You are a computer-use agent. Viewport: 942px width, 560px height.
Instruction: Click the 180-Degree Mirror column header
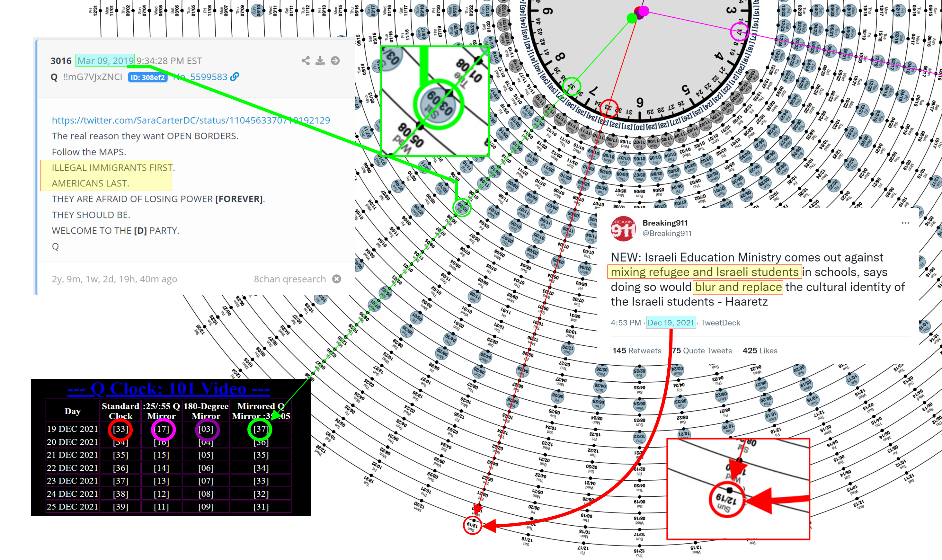206,411
